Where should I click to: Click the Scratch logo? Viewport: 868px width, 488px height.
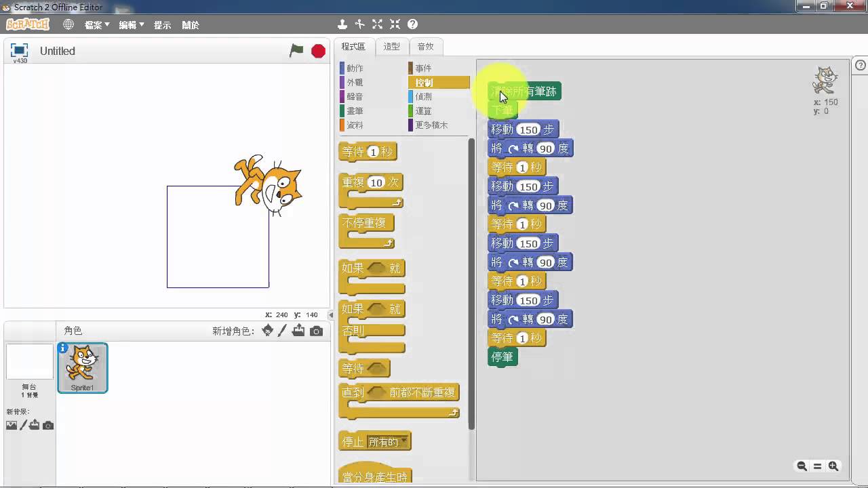point(28,24)
